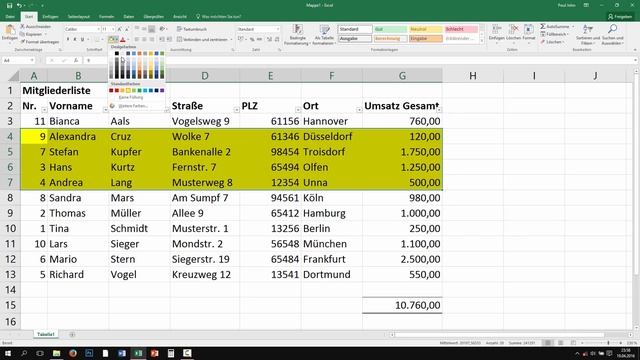Toggle italic formatting
The image size is (640, 360).
75,40
